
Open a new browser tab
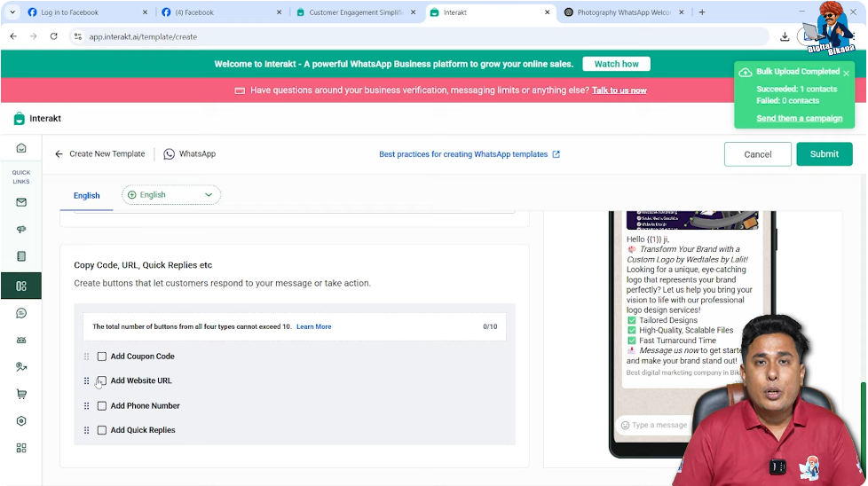[702, 12]
